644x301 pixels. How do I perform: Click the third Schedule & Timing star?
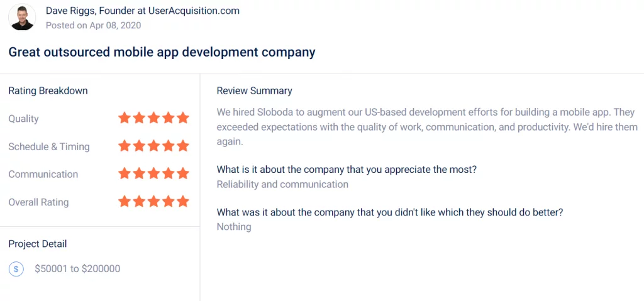153,146
